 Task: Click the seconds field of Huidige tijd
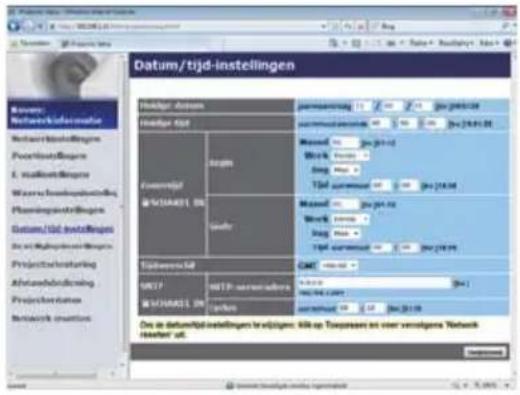click(x=434, y=123)
